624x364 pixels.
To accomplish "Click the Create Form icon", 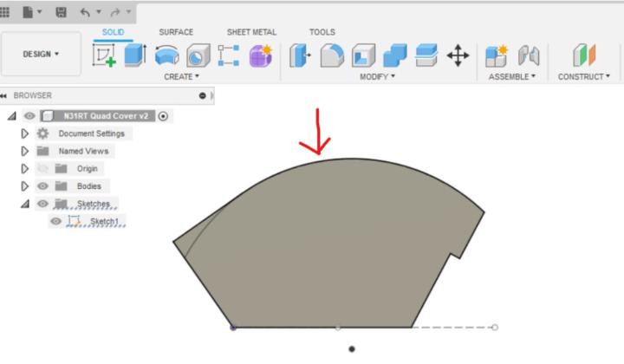I will click(x=260, y=56).
